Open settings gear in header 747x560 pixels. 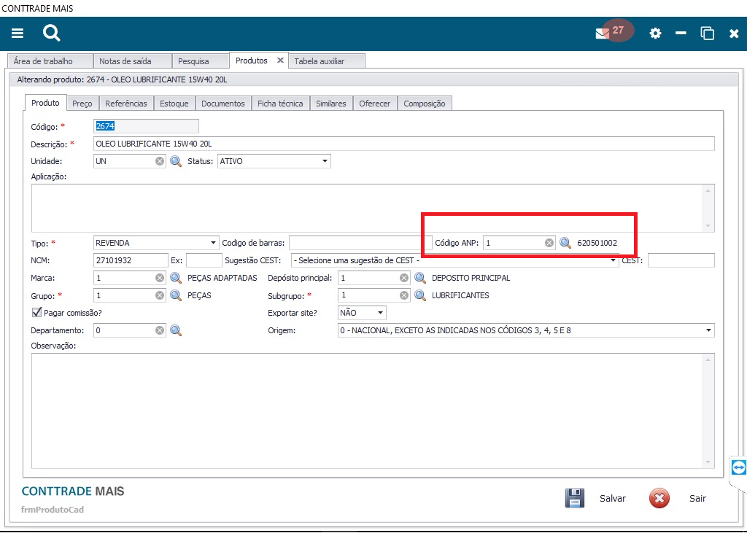[x=655, y=34]
